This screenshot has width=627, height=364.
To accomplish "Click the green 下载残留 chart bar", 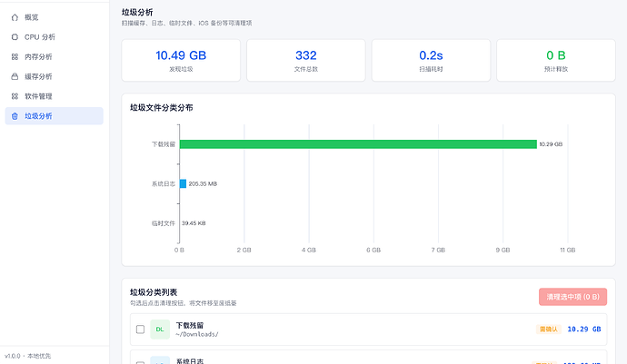I will pyautogui.click(x=358, y=144).
